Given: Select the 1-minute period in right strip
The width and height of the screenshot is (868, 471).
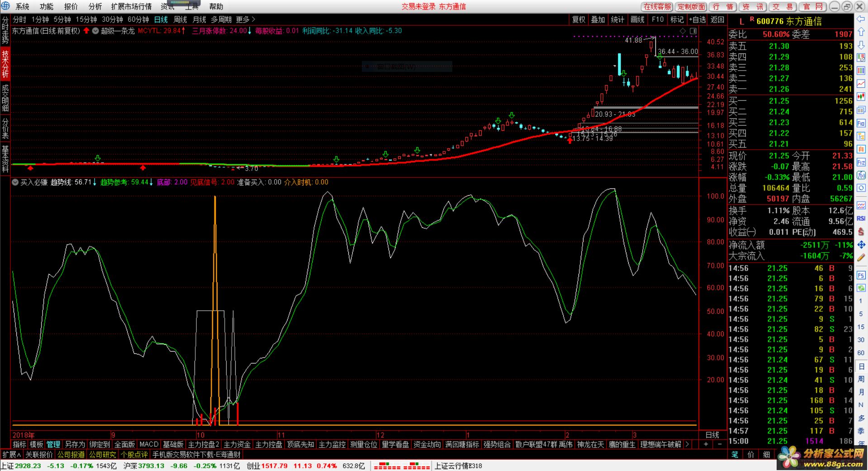Looking at the screenshot, I should [861, 301].
